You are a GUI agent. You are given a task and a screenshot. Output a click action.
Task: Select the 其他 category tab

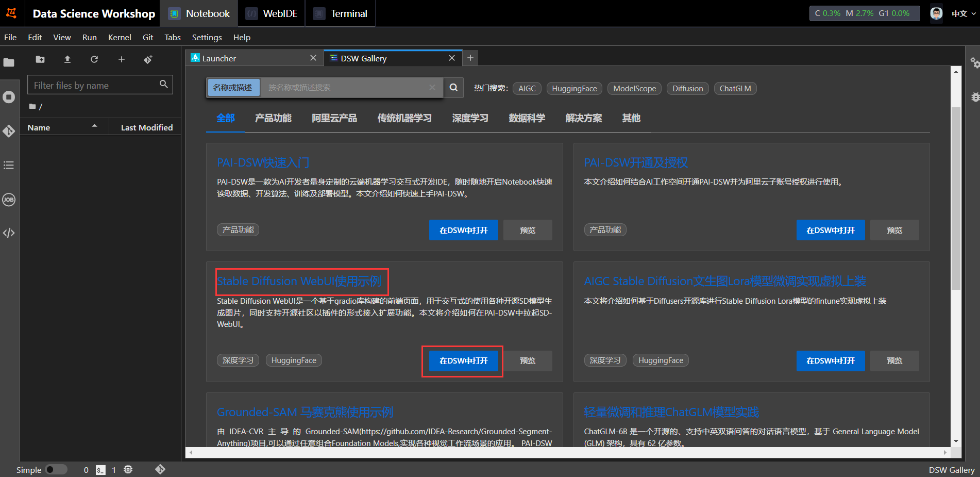click(x=631, y=119)
